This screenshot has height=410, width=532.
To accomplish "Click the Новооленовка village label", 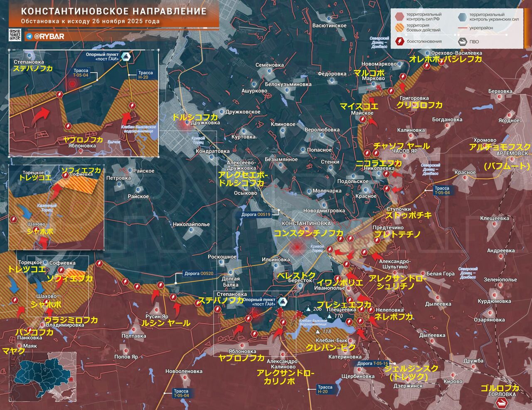I will [x=184, y=371].
